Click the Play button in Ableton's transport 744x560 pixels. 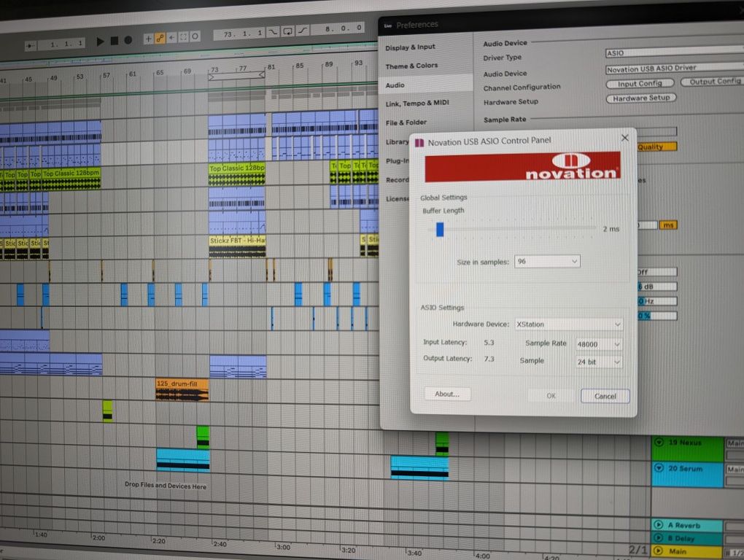click(100, 42)
